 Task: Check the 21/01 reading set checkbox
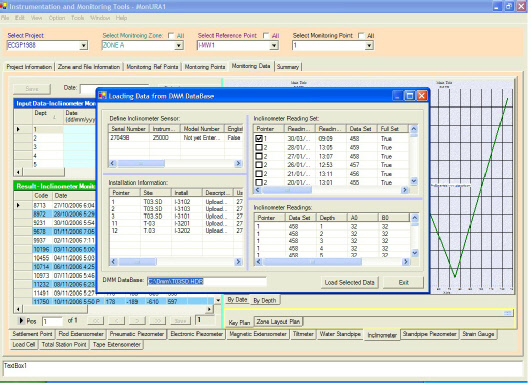(x=259, y=174)
